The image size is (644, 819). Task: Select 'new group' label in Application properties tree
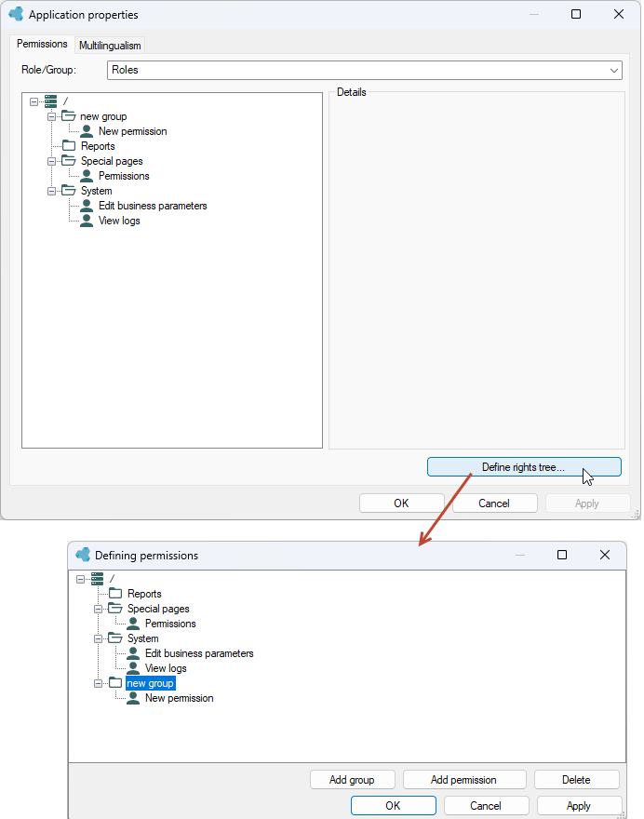point(103,116)
